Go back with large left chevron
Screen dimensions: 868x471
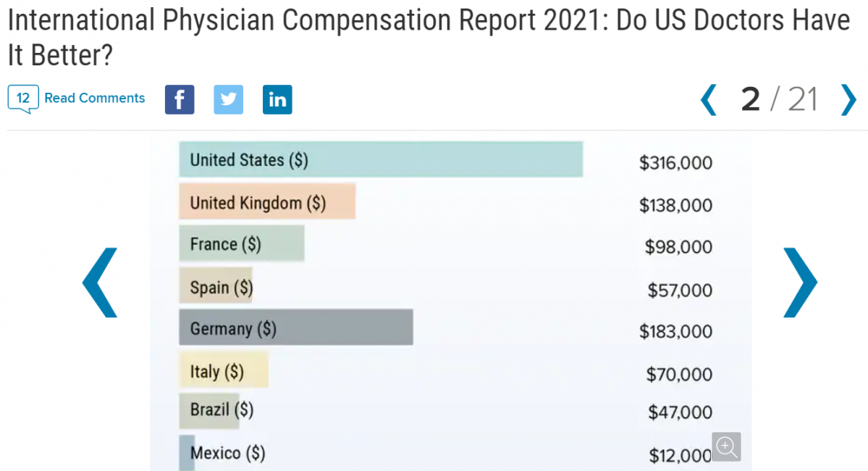(x=99, y=283)
